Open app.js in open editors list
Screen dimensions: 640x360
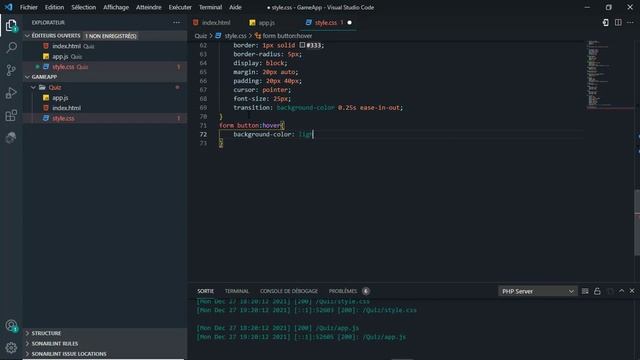[104, 56]
